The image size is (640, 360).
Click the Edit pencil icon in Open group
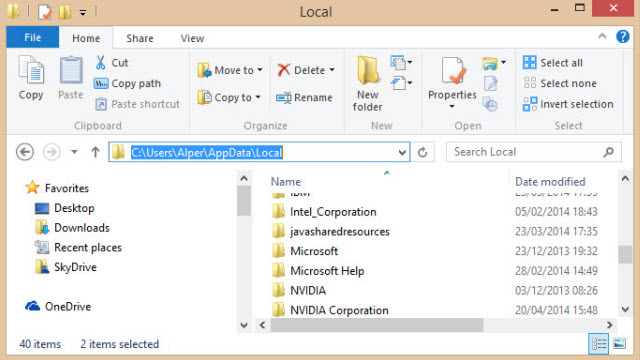point(490,84)
